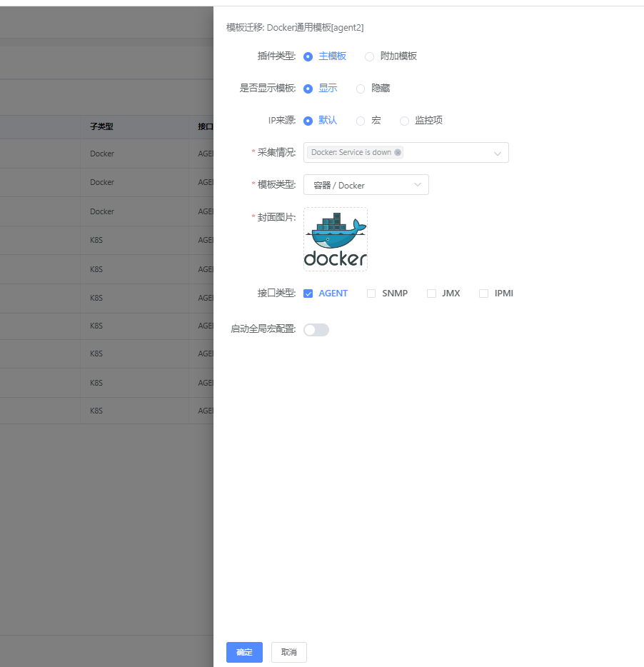Click the 确定 confirm button
The height and width of the screenshot is (667, 644).
click(x=244, y=652)
